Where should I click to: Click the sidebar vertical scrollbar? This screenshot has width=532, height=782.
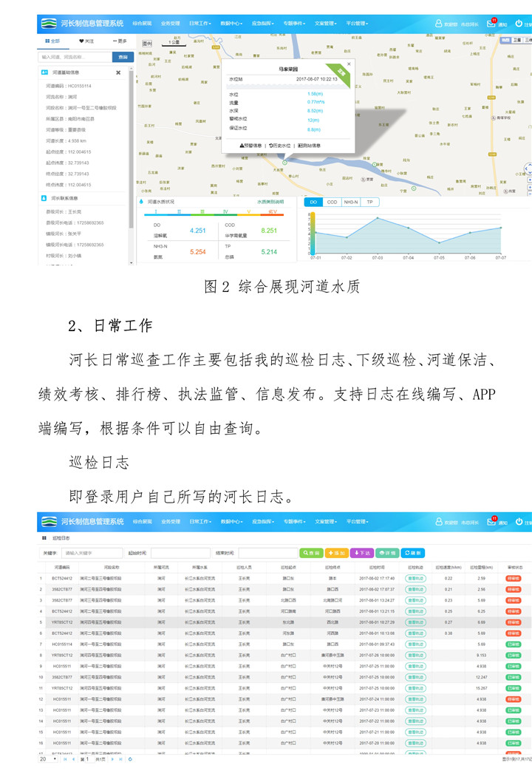tap(131, 149)
